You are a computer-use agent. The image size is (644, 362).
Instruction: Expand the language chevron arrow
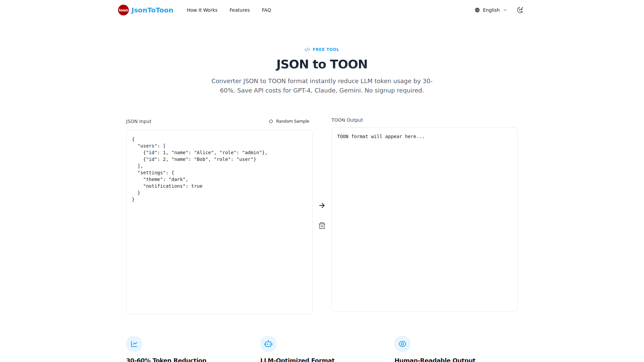coord(505,10)
